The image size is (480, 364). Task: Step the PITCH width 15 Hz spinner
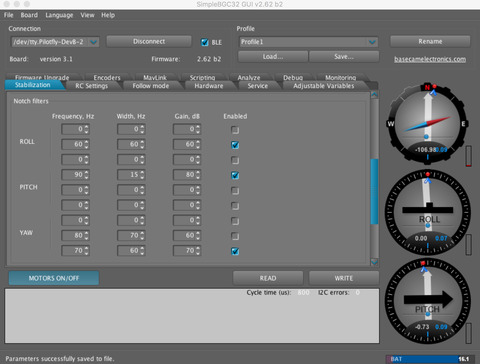142,174
